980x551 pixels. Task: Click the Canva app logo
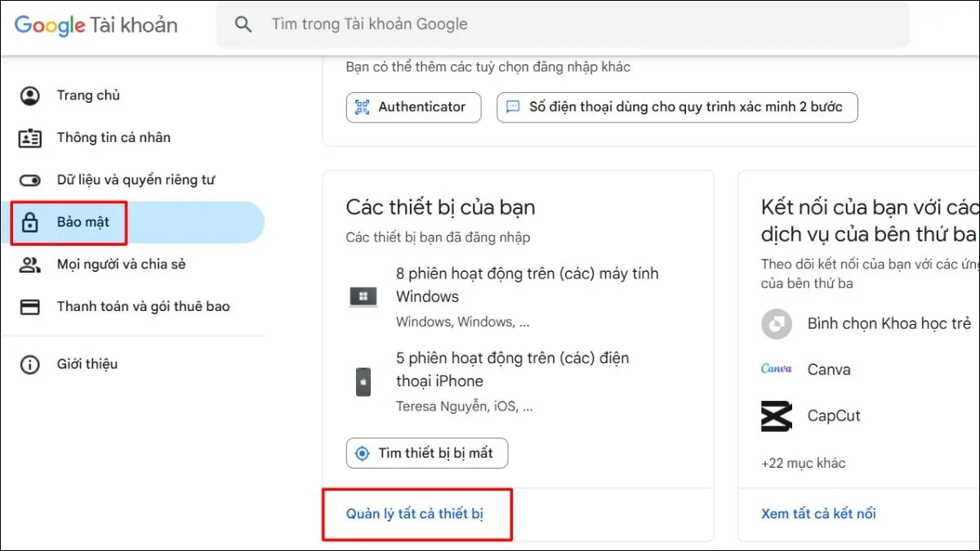click(776, 369)
